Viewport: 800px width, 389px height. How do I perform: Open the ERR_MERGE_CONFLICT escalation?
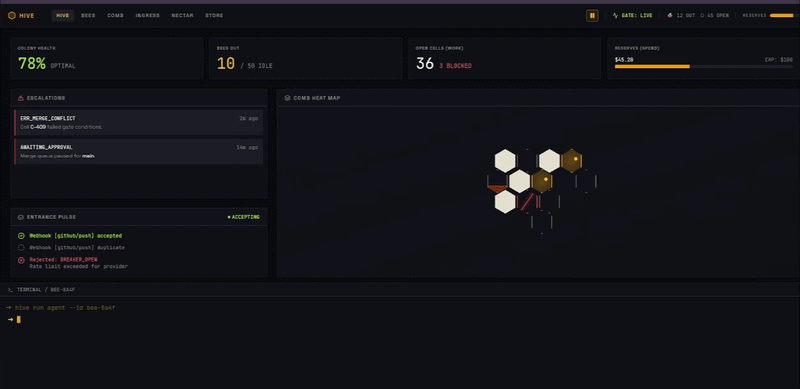139,123
